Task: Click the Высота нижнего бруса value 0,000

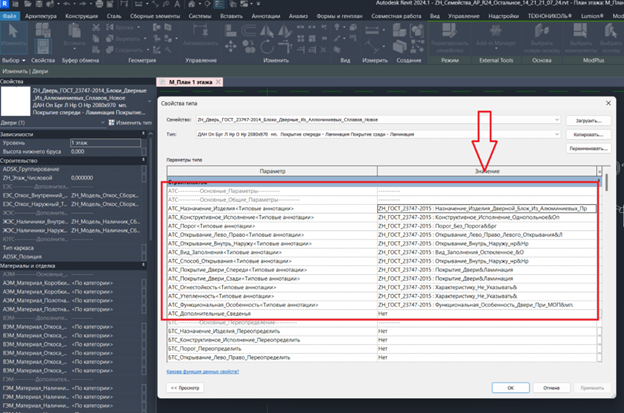Action: (x=105, y=152)
